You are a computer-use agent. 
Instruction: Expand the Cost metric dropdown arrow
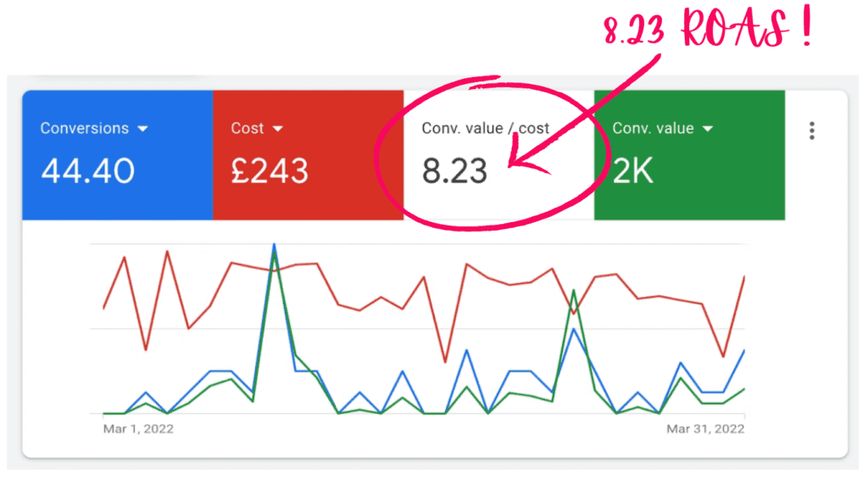pyautogui.click(x=278, y=128)
